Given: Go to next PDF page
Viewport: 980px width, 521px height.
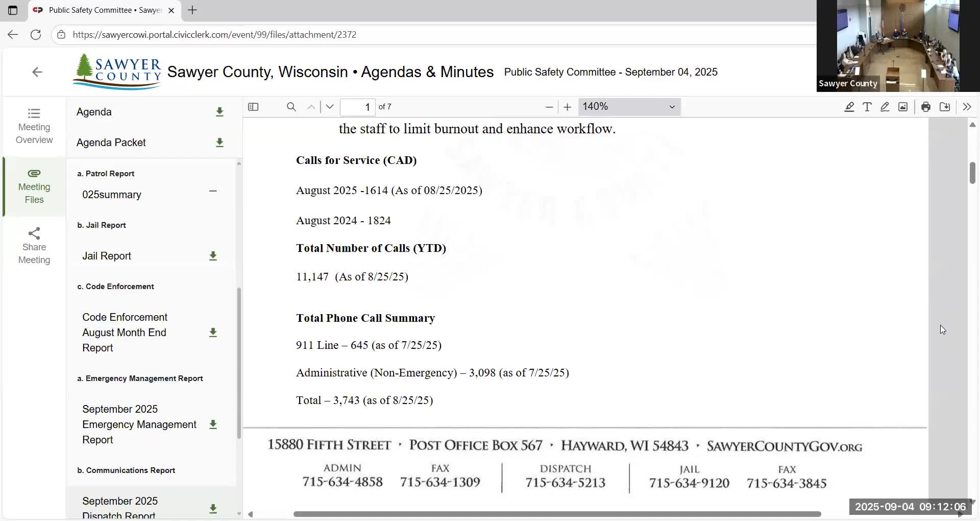Looking at the screenshot, I should pos(330,107).
